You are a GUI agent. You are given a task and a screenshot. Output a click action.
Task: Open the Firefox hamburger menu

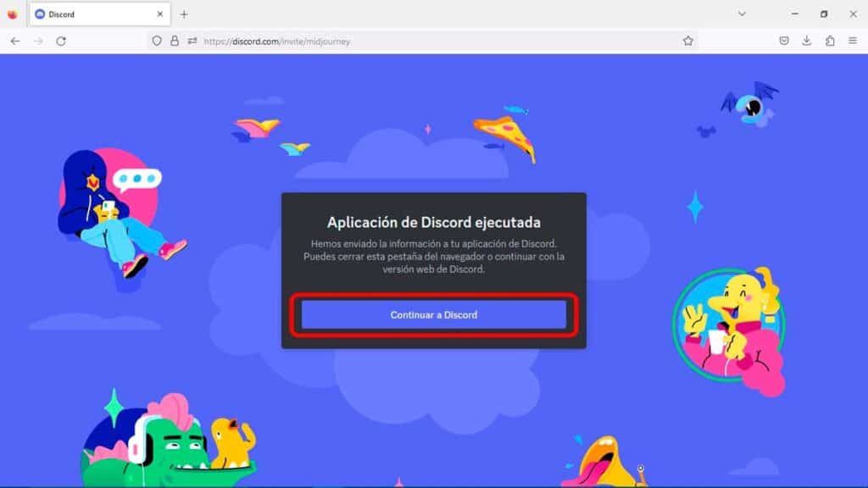[x=853, y=41]
